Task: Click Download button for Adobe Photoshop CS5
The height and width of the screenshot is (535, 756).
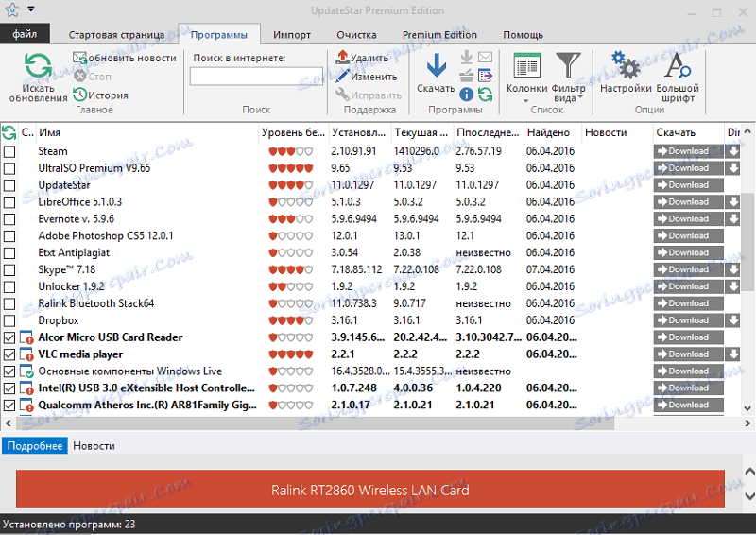Action: (689, 236)
